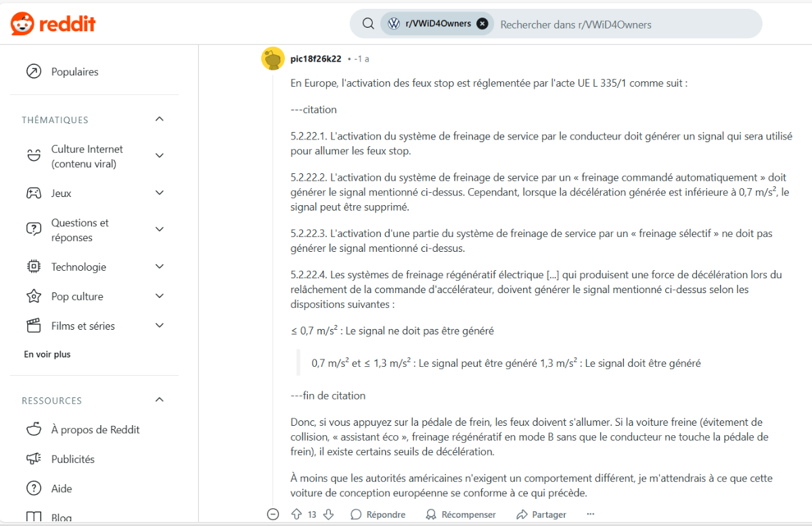Click the comment score 13

(x=312, y=514)
